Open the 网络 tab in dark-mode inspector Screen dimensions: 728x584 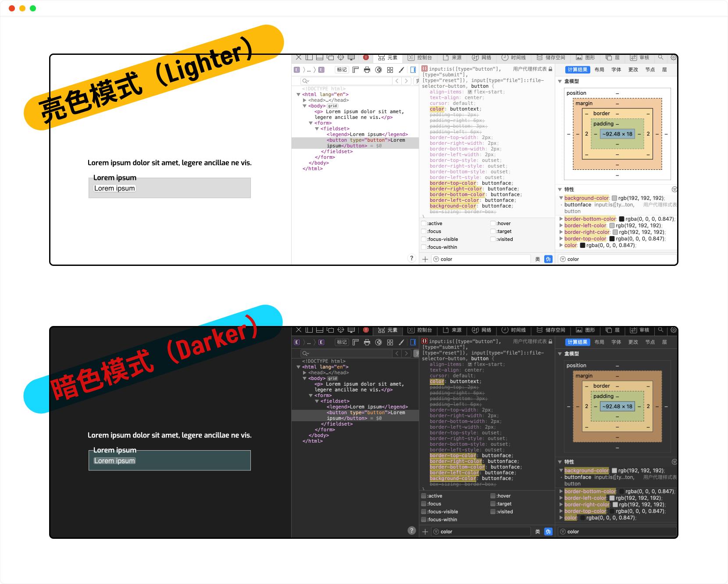(482, 330)
